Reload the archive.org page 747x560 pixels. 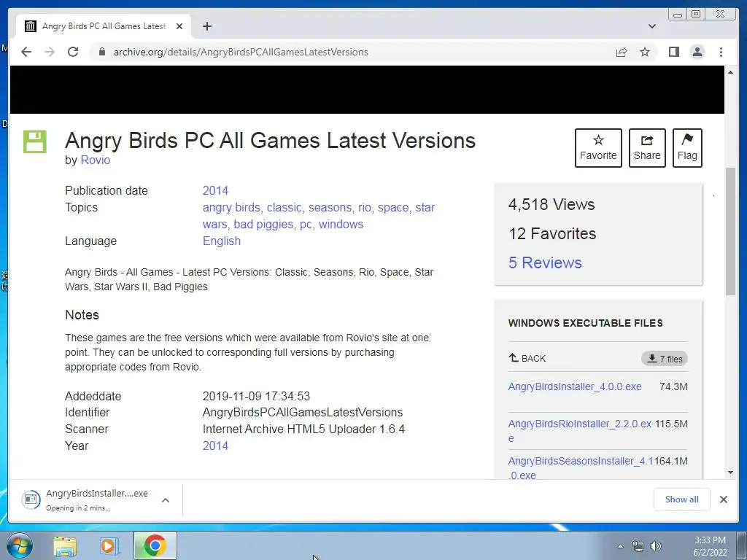coord(73,52)
